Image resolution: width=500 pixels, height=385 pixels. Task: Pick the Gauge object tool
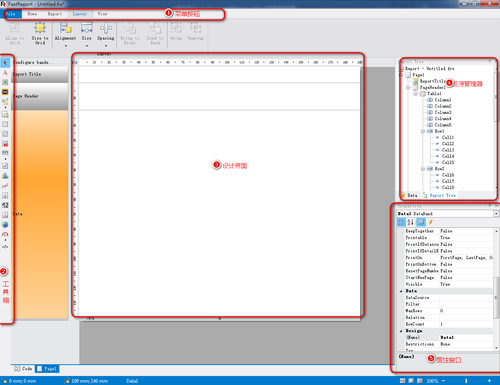(5, 234)
